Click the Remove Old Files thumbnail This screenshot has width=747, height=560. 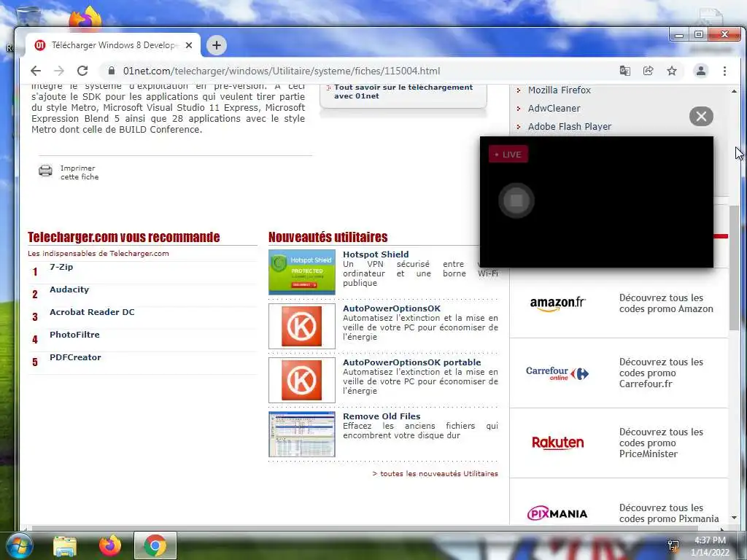point(301,435)
